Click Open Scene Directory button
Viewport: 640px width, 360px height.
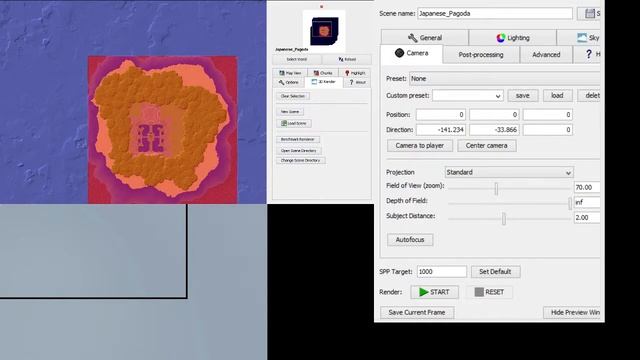click(x=298, y=151)
